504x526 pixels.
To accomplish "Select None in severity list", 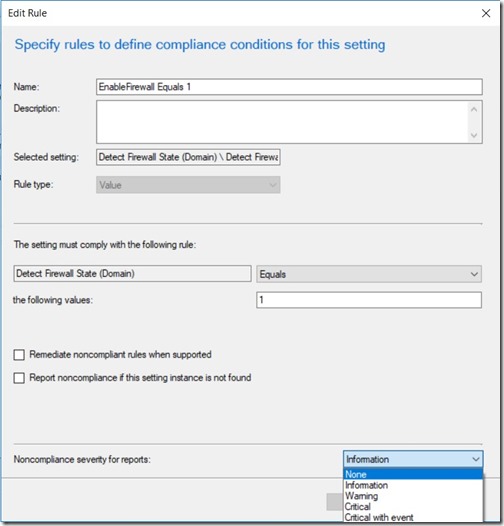I will 413,474.
